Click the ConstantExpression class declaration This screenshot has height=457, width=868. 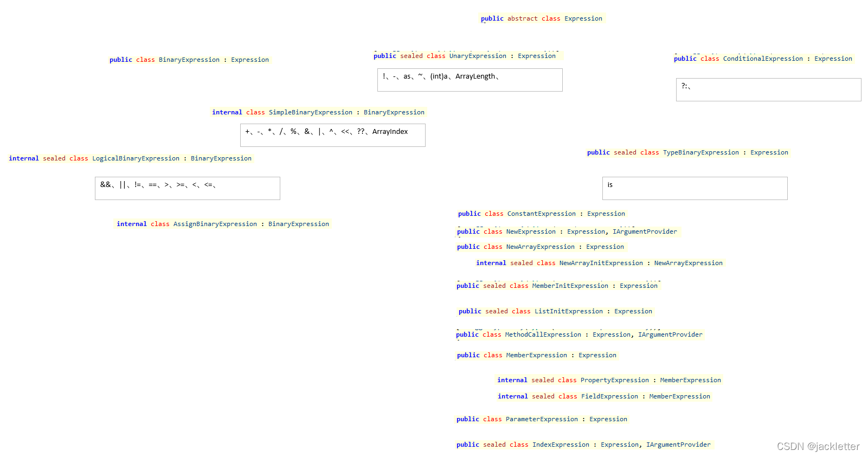(x=541, y=214)
